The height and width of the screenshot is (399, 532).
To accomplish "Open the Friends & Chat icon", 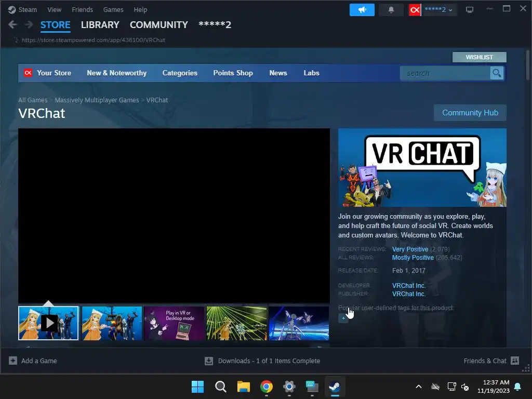I will (515, 361).
